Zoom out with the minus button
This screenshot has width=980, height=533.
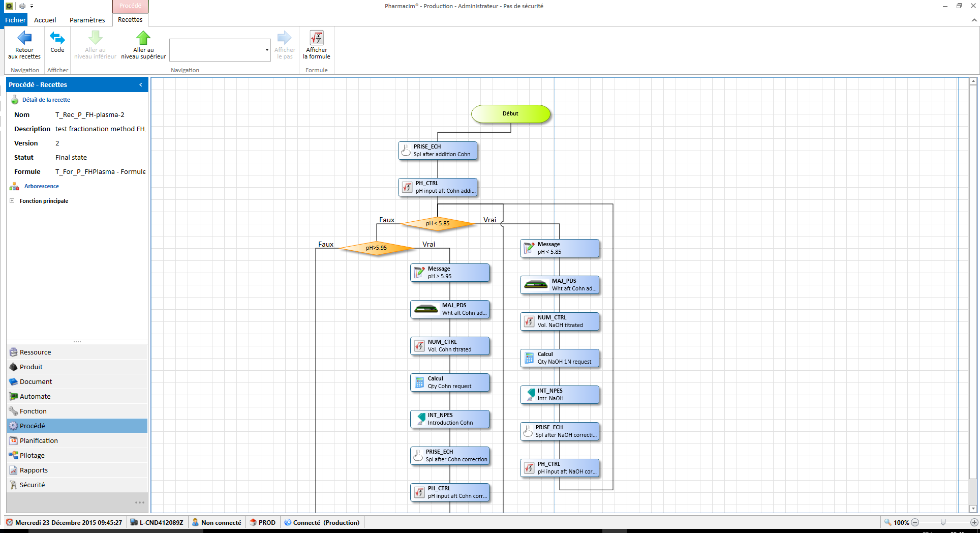[x=915, y=522]
